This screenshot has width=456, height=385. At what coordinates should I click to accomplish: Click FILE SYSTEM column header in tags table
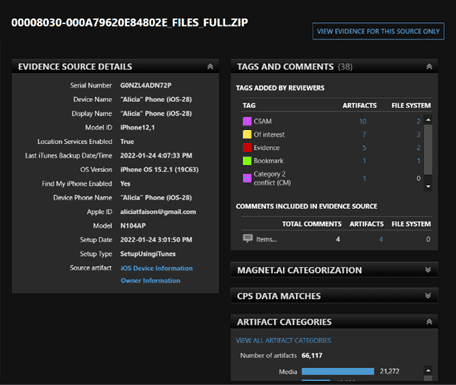click(411, 106)
